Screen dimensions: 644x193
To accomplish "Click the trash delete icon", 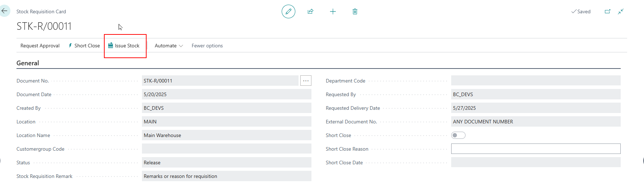I will (355, 11).
